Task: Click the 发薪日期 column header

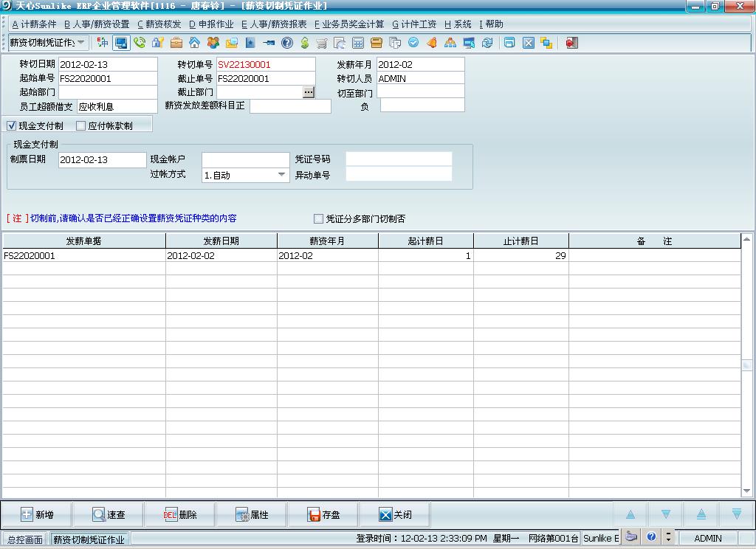Action: click(x=221, y=241)
